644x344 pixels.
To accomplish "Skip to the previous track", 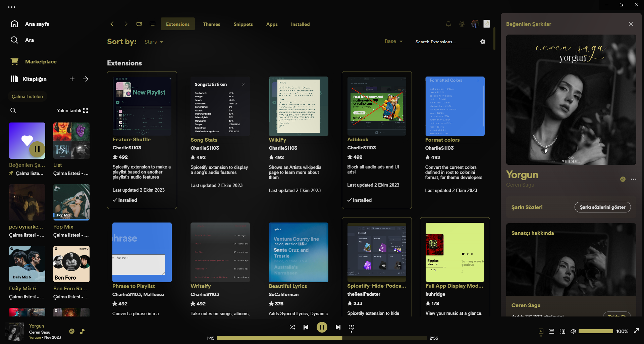I will point(306,327).
